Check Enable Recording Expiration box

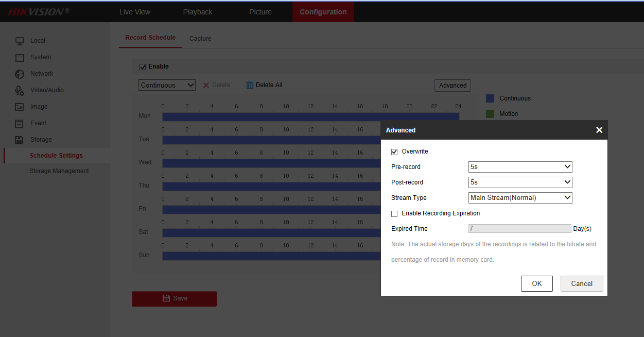(x=394, y=213)
